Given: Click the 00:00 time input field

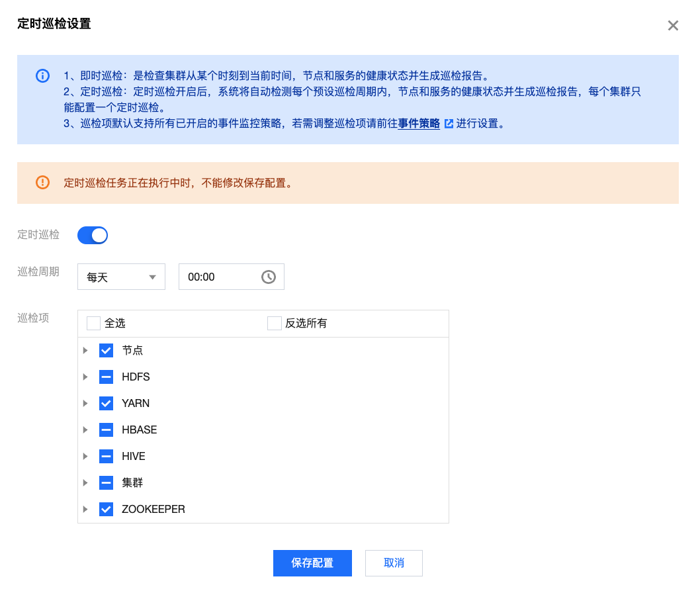Looking at the screenshot, I should click(218, 277).
